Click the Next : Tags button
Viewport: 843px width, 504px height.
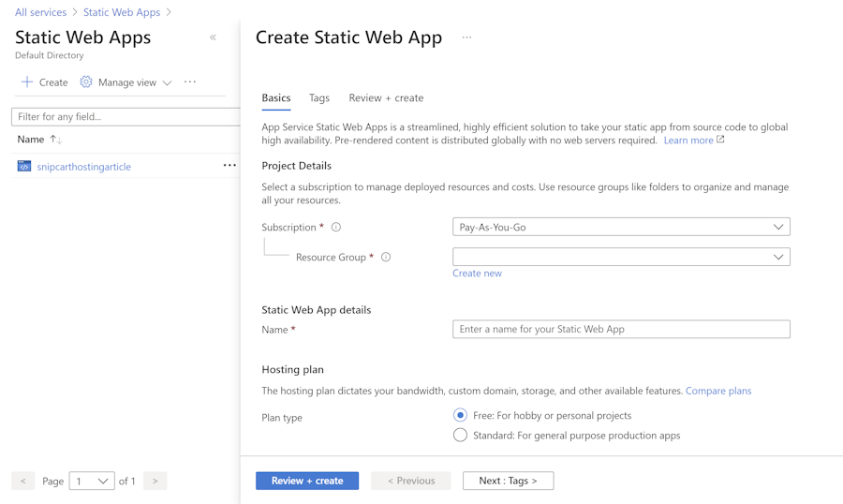[x=508, y=481]
